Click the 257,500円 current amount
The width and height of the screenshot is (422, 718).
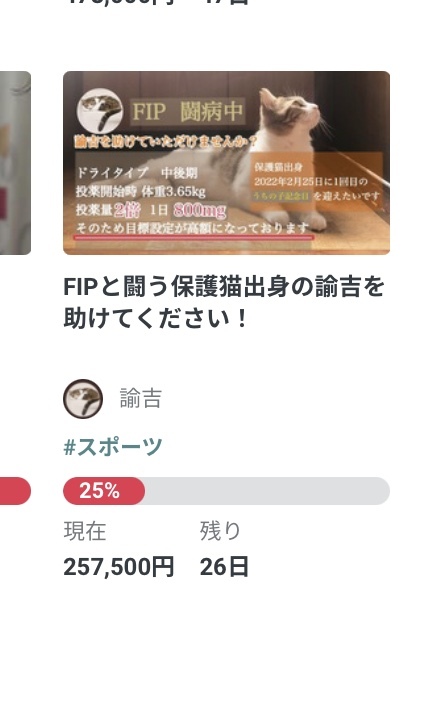click(119, 567)
